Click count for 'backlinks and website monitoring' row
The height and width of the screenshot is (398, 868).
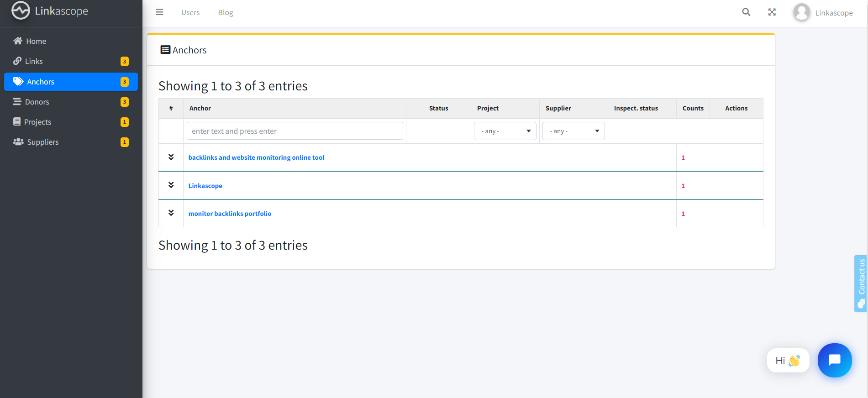(683, 157)
